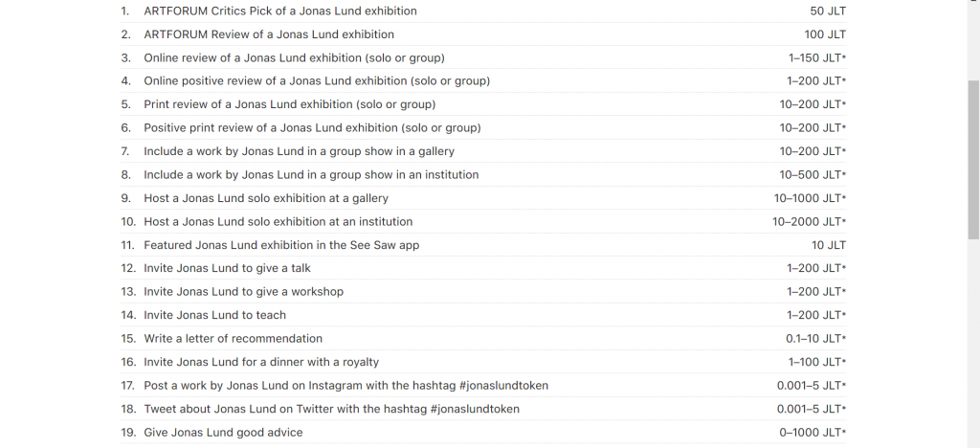Click the See Saw app featured exhibition row
This screenshot has height=448, width=980.
tap(483, 245)
